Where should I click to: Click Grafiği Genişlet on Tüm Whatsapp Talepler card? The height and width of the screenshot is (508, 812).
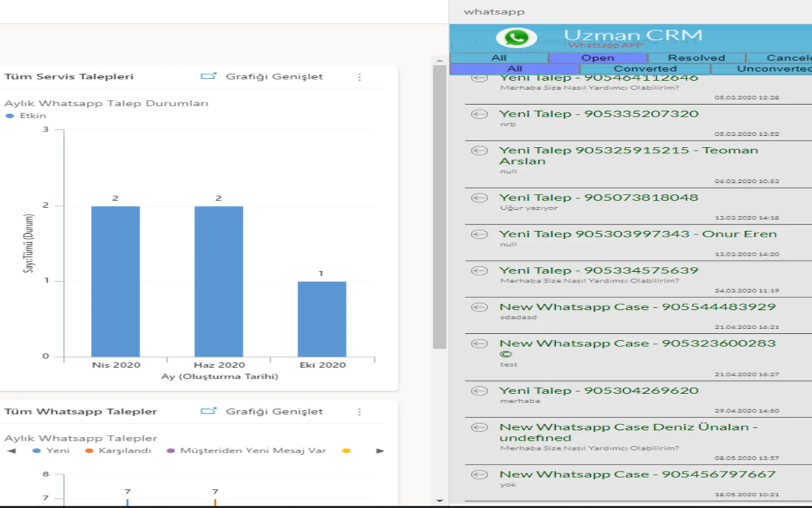click(x=262, y=411)
